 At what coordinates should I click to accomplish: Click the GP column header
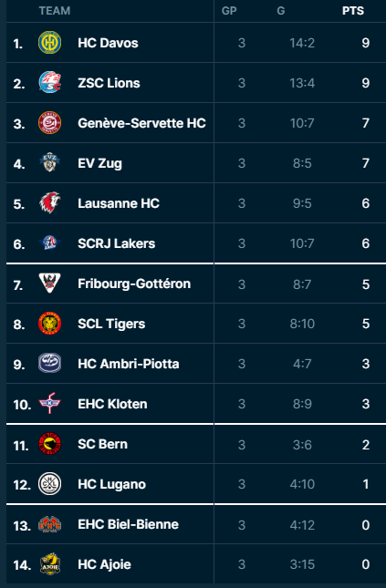click(229, 11)
